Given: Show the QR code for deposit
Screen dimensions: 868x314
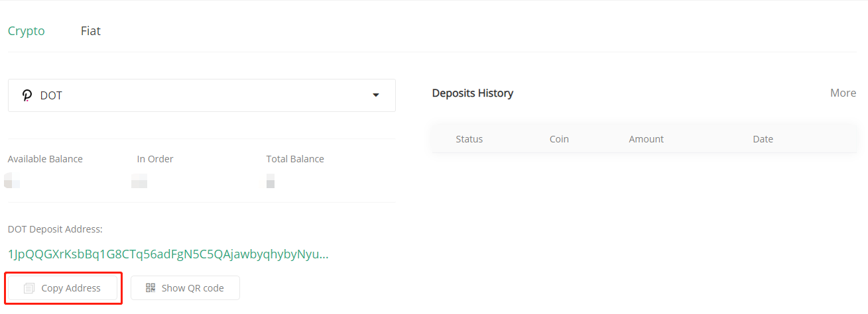Looking at the screenshot, I should (185, 288).
